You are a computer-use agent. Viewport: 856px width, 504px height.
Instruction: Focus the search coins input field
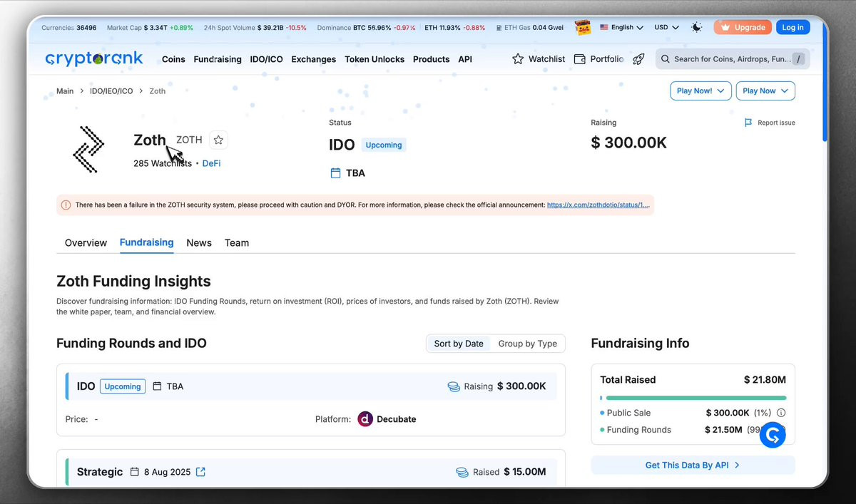pos(733,59)
